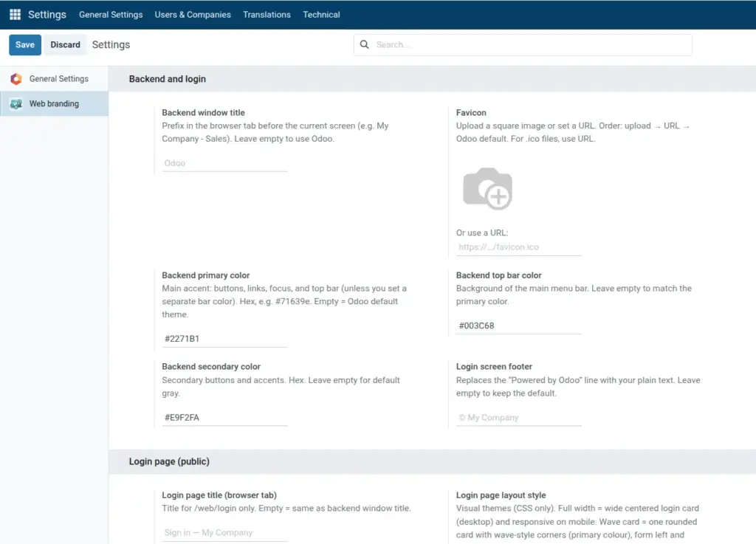Click the Save button
This screenshot has height=544, width=756.
(x=25, y=45)
